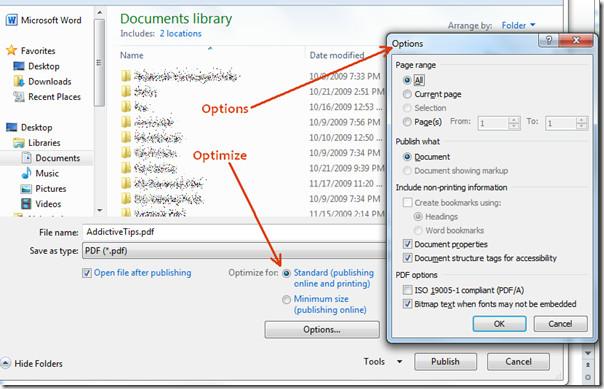Select Standard optimize radio button
This screenshot has width=604, height=389.
click(286, 273)
